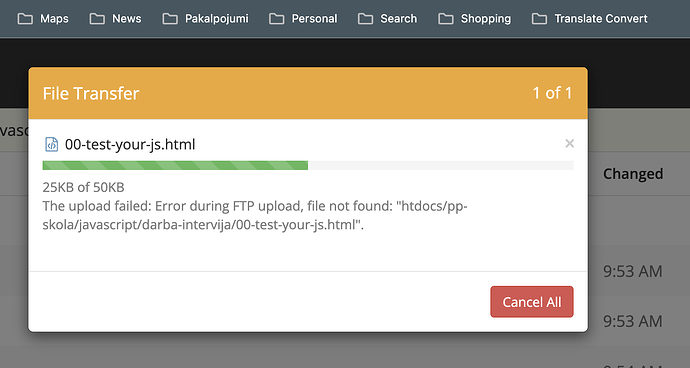Sort by the Changed column header
690x368 pixels.
tap(633, 174)
